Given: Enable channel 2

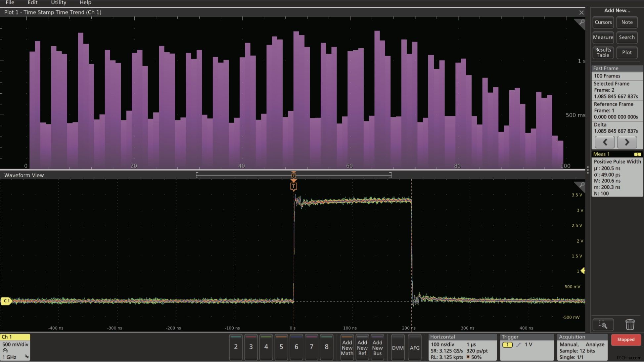Looking at the screenshot, I should [236, 347].
